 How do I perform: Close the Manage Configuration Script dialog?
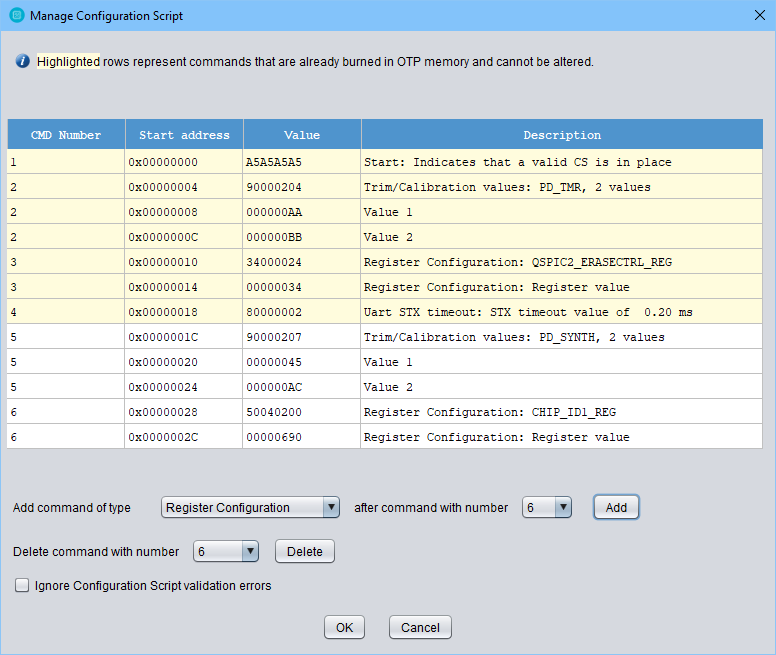[760, 15]
